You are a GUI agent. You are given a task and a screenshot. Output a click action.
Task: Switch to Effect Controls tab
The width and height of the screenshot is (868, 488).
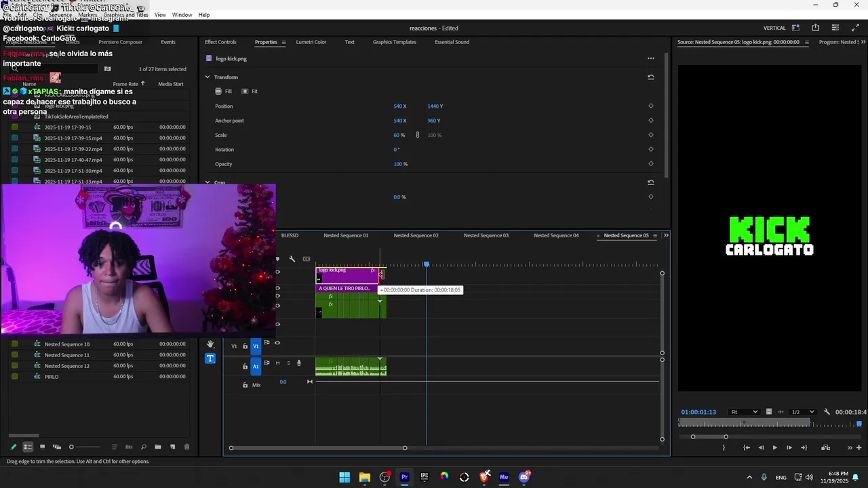(x=220, y=42)
